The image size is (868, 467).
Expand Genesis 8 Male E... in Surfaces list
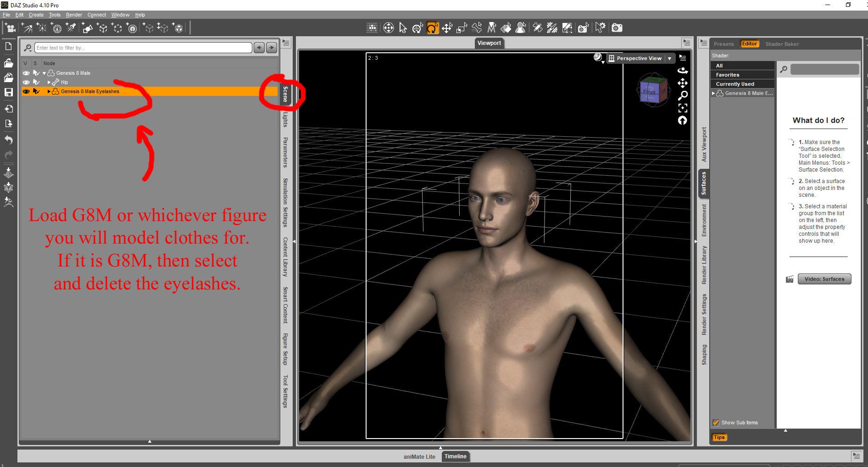click(x=713, y=93)
